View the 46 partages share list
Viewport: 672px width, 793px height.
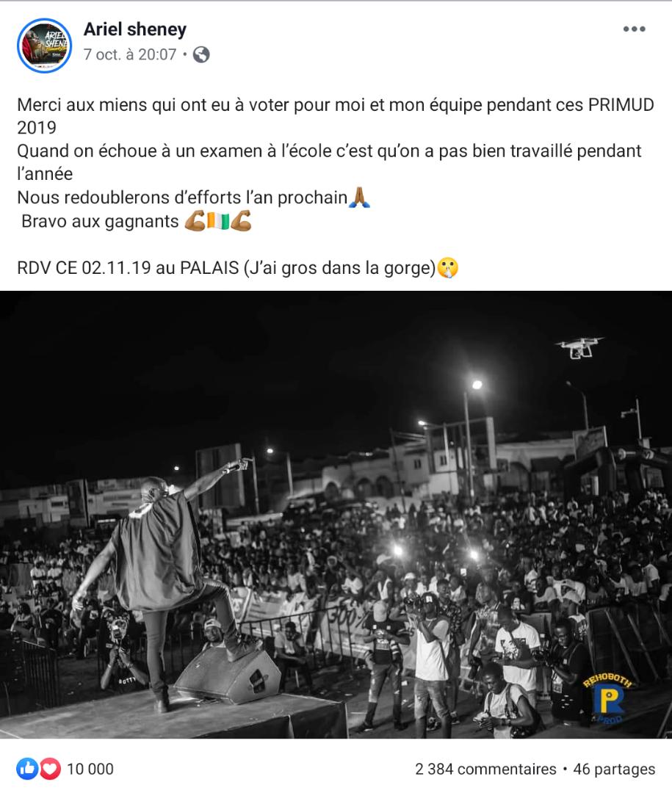[614, 769]
